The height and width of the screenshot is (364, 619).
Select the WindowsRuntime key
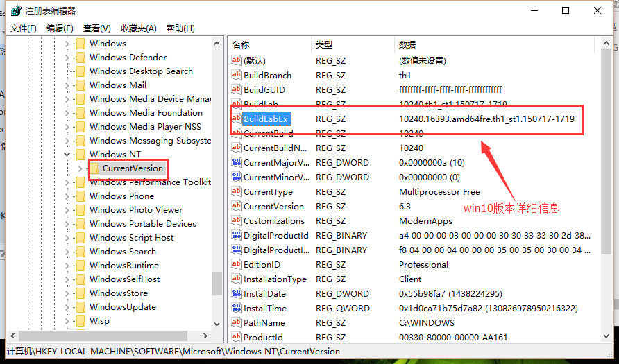pyautogui.click(x=124, y=266)
